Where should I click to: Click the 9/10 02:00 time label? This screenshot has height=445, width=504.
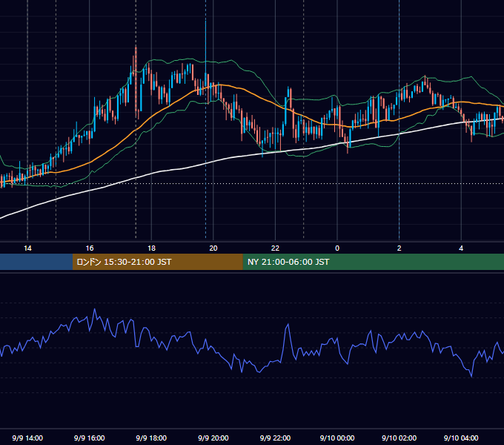point(399,438)
